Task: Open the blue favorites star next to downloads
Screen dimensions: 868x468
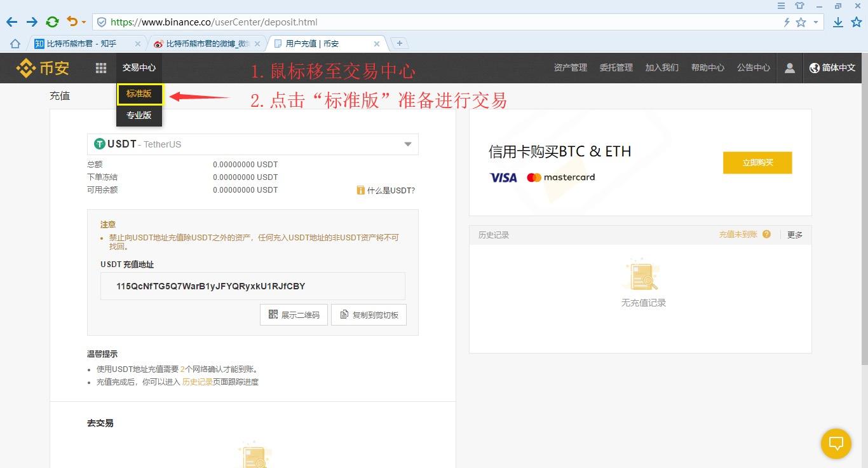Action: point(857,22)
